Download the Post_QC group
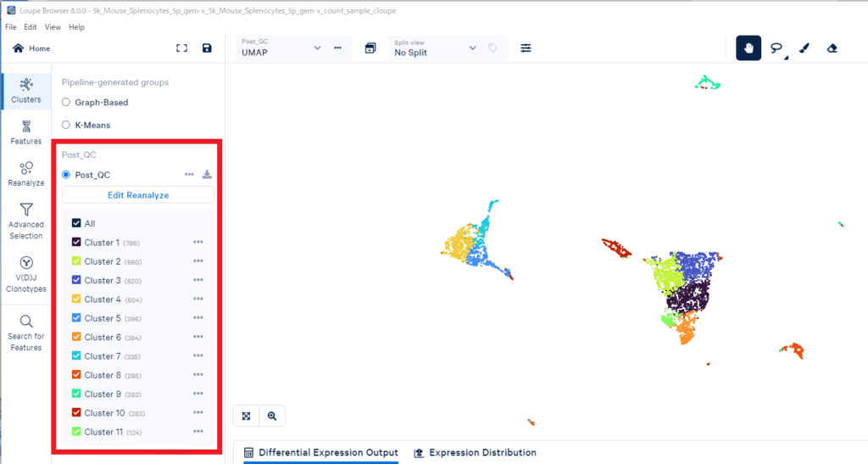The image size is (868, 464). tap(207, 175)
